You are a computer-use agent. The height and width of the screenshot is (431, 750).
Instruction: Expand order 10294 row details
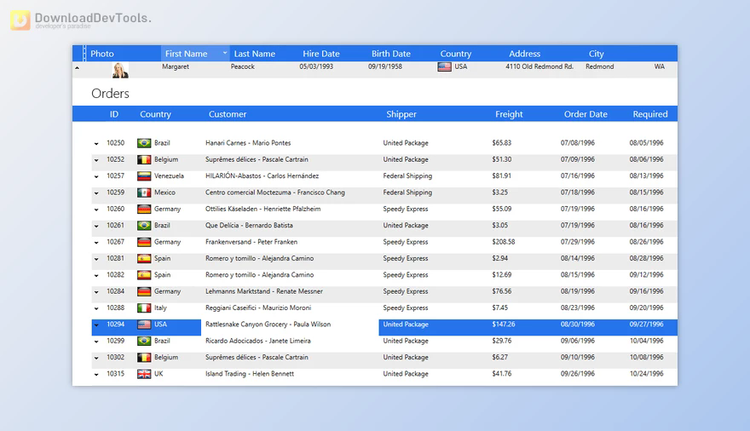(x=97, y=325)
